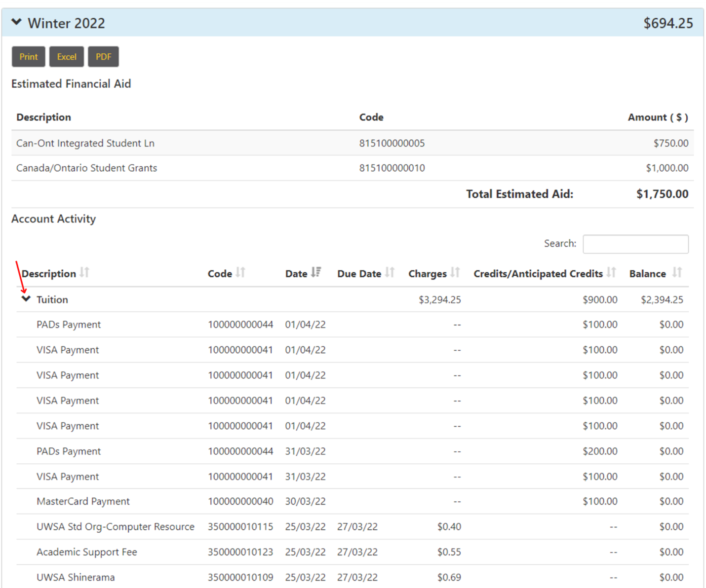Click the chevron icon before Winter 2022

pos(18,22)
